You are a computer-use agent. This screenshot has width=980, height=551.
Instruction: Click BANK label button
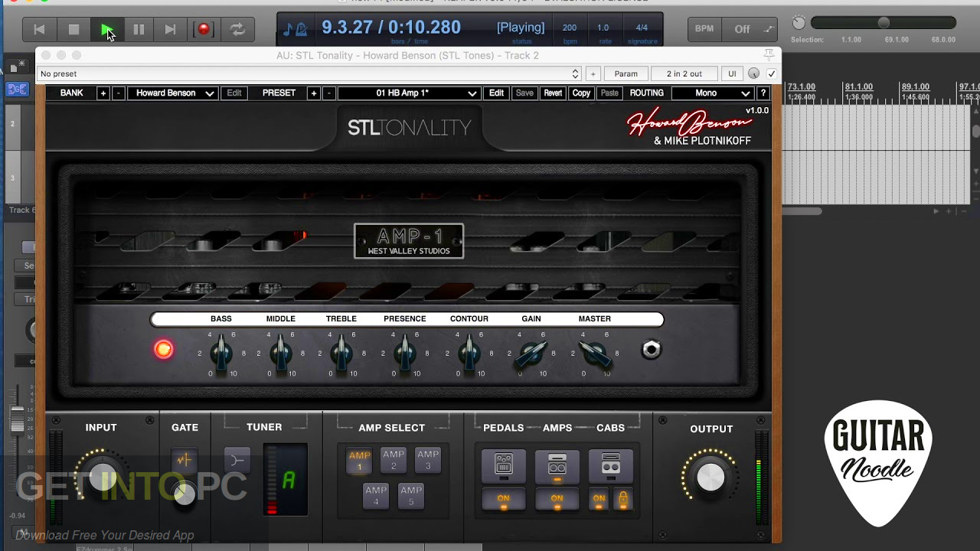(x=71, y=93)
